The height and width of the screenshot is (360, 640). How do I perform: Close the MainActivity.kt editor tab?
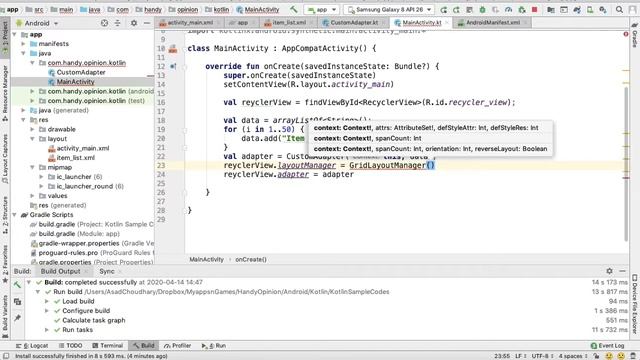[x=447, y=23]
